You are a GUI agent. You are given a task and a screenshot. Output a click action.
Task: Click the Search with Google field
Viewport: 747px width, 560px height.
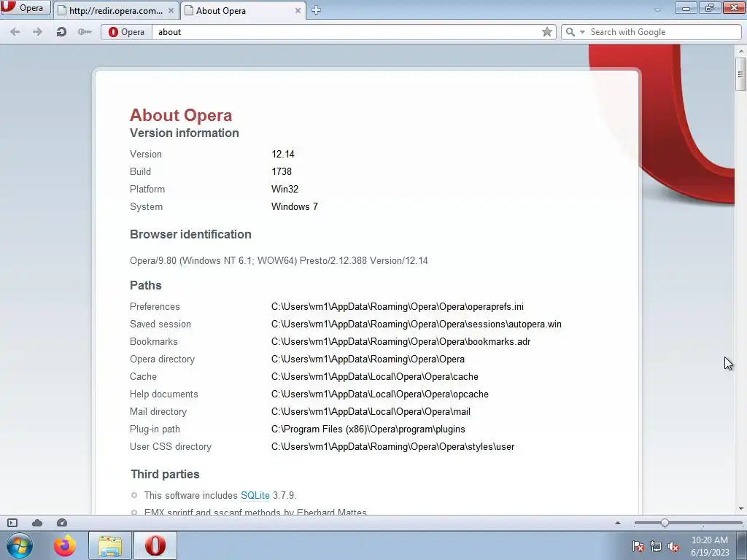pos(664,32)
